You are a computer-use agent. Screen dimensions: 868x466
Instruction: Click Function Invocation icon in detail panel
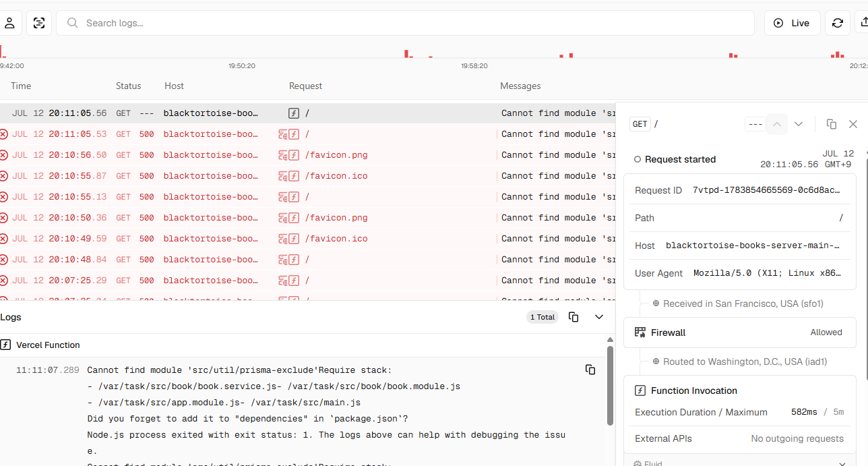pyautogui.click(x=640, y=390)
